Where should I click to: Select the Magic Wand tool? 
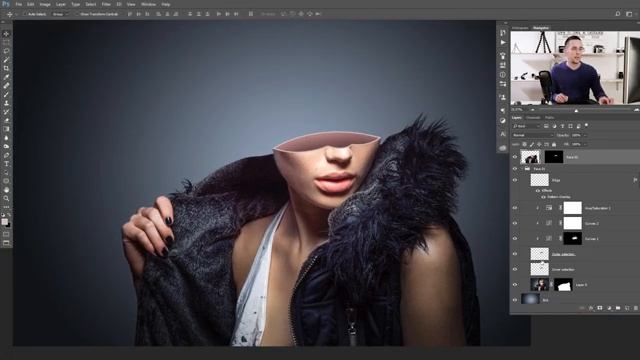click(x=6, y=60)
